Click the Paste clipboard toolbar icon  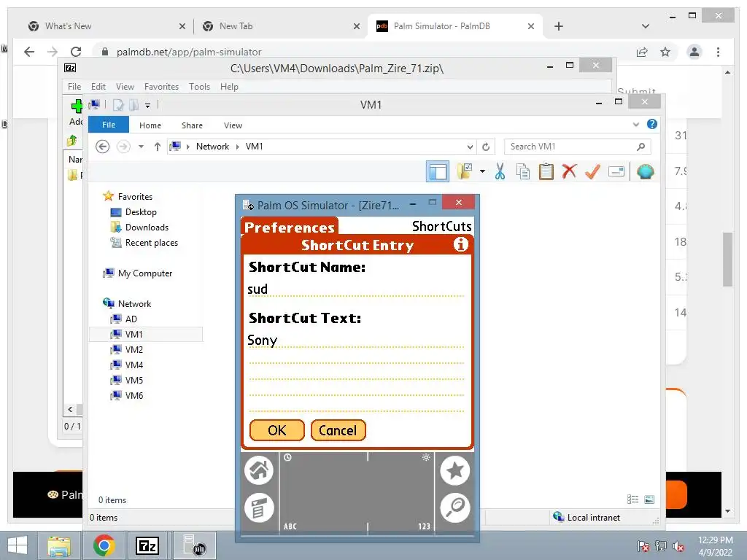coord(546,171)
